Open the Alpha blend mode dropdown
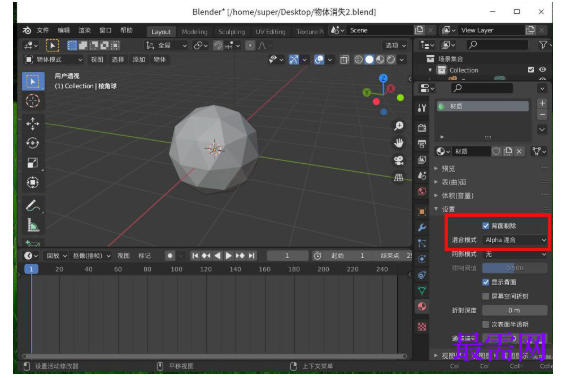Screen dimensions: 565x378 tap(515, 240)
